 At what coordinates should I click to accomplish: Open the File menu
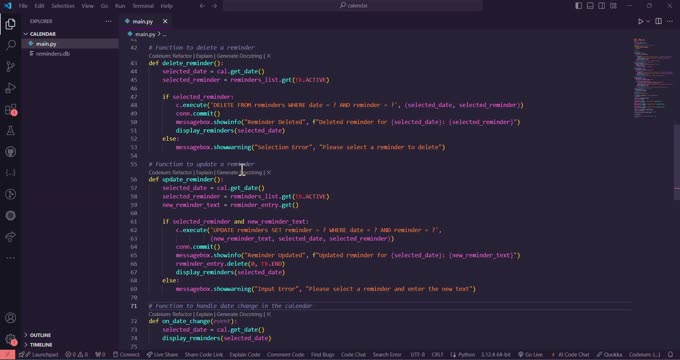[23, 6]
